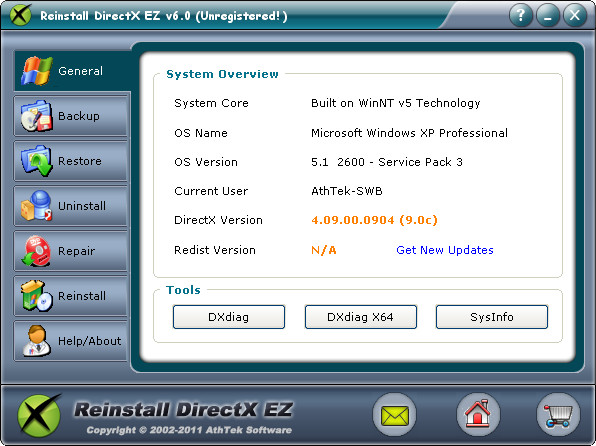Open the Backup section

pos(71,116)
